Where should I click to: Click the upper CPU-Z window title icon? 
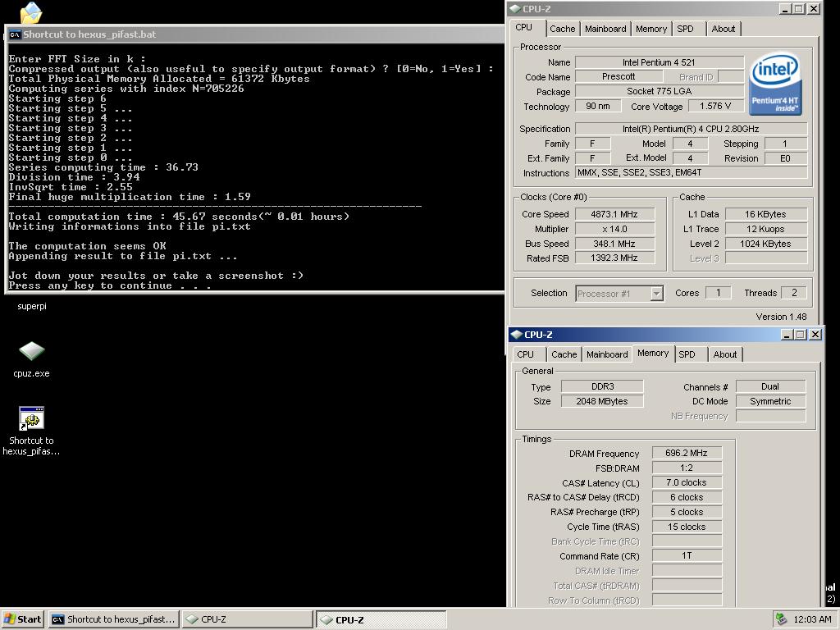(515, 8)
